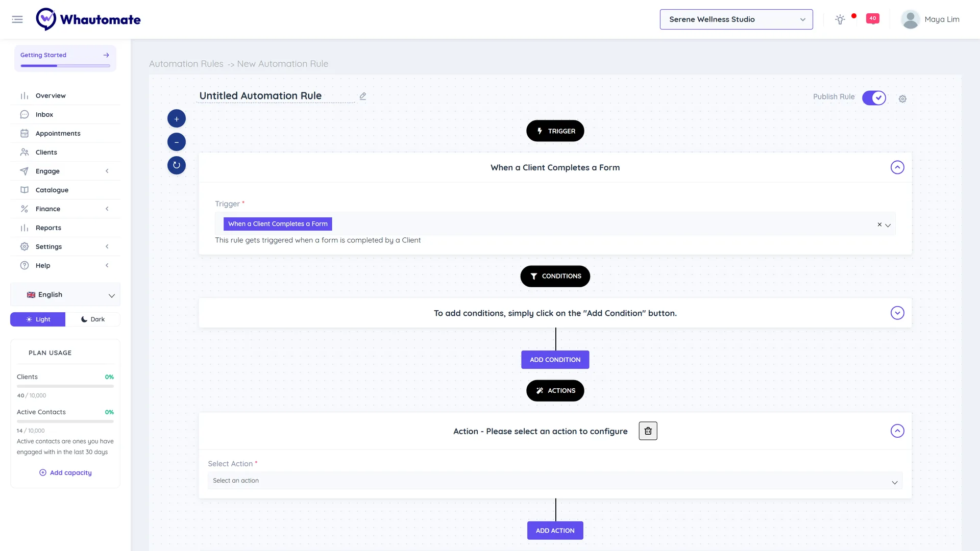Go back to Automation Rules breadcrumb
Screen dimensions: 980x551
186,64
